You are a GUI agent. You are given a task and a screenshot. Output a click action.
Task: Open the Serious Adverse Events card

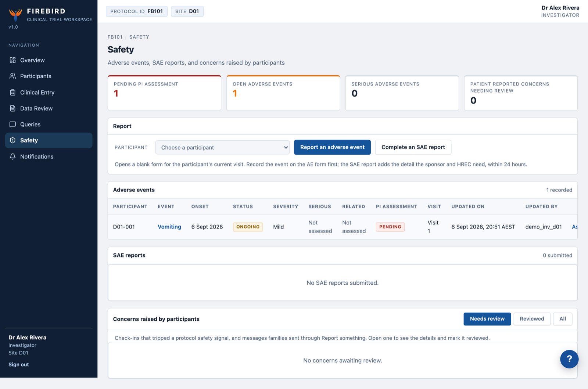click(x=402, y=93)
